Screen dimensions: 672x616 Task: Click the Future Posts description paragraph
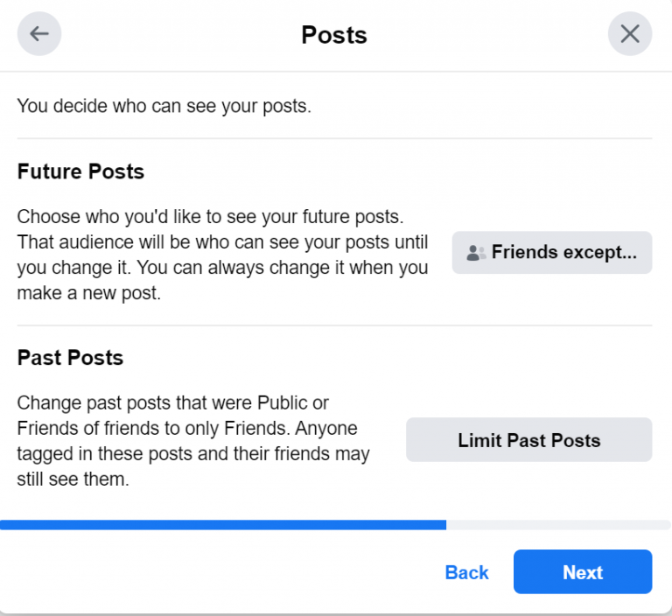tap(222, 255)
